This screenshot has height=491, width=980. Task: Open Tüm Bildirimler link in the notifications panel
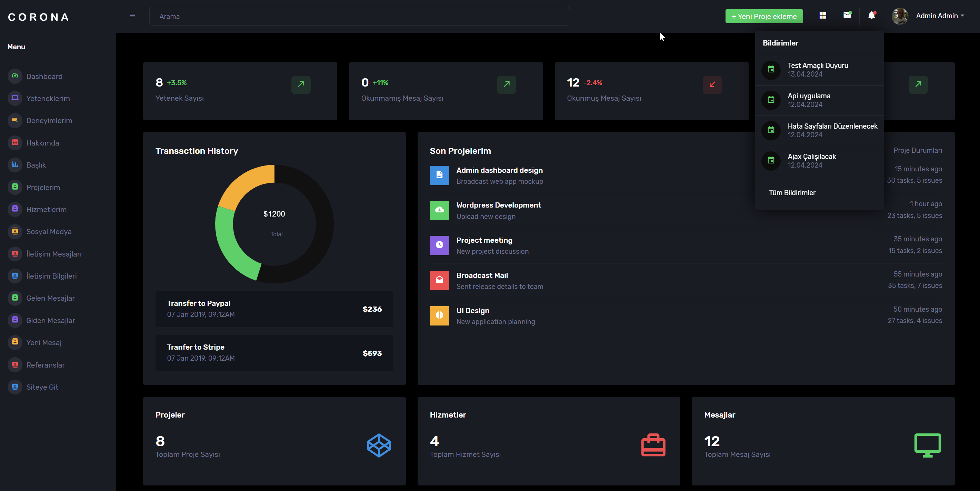click(792, 193)
